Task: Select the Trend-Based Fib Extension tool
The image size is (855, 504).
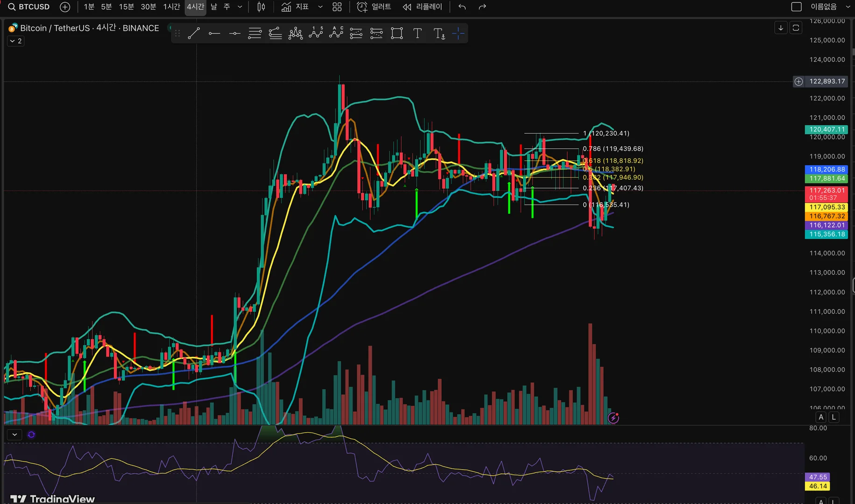Action: click(x=275, y=33)
